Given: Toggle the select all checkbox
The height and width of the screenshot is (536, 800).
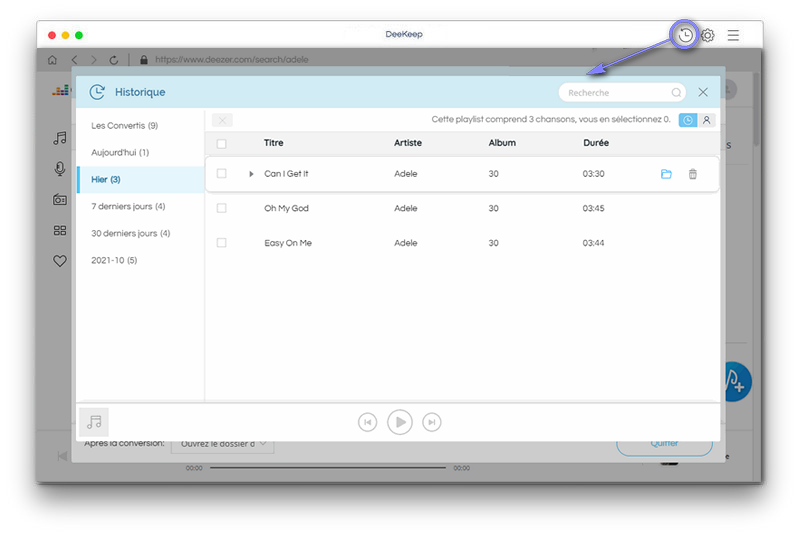Looking at the screenshot, I should coord(221,144).
